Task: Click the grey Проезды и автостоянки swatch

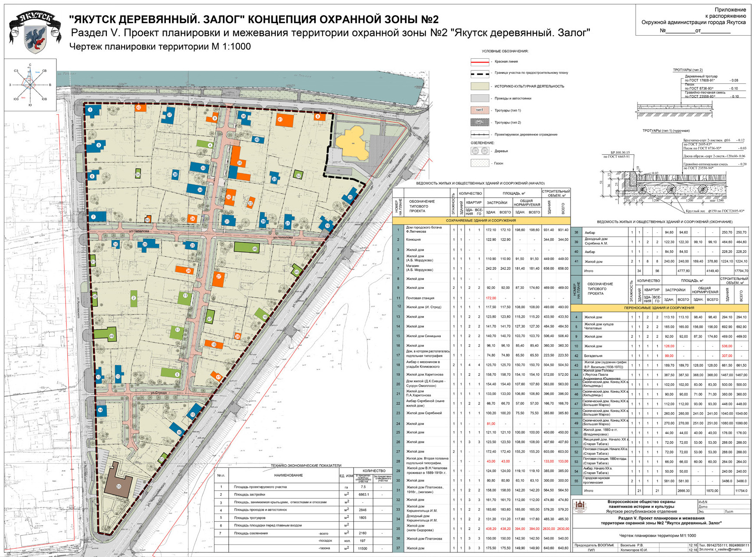Action: click(x=480, y=98)
